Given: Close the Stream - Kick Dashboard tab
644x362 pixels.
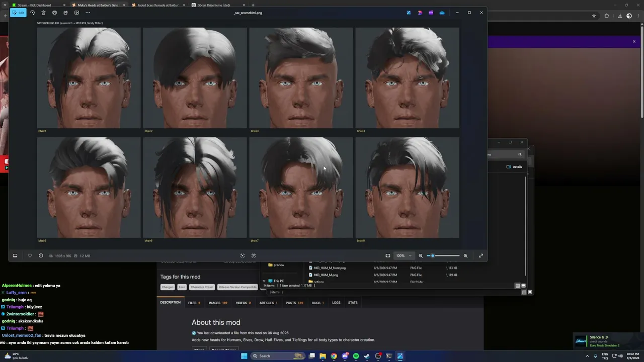Looking at the screenshot, I should click(64, 5).
